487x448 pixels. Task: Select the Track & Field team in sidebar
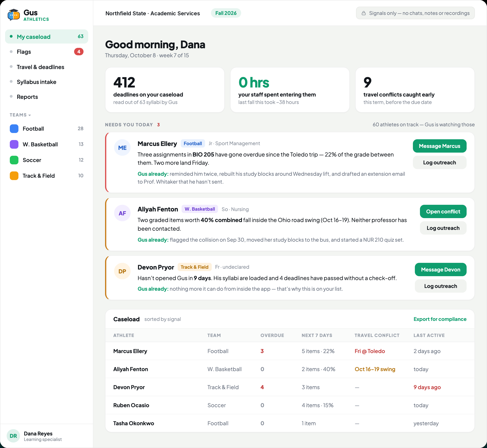tap(46, 176)
